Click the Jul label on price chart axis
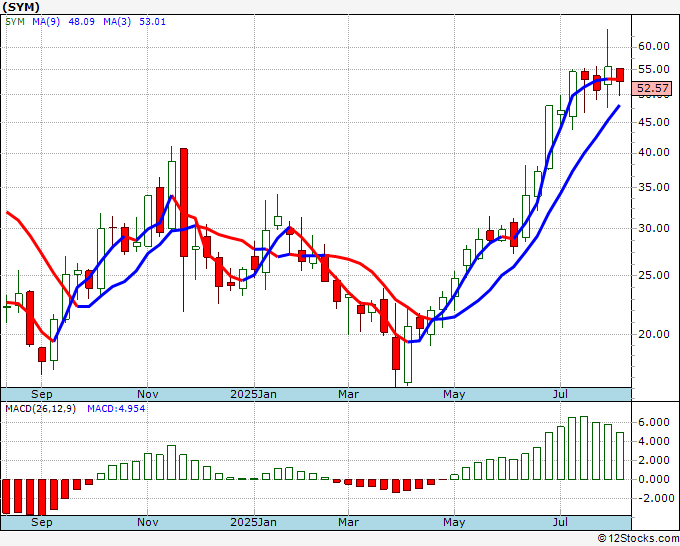 coord(560,394)
